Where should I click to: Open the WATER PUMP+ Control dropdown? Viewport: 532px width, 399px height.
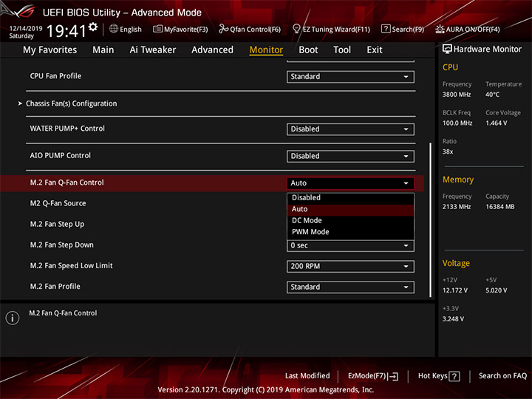coord(350,129)
